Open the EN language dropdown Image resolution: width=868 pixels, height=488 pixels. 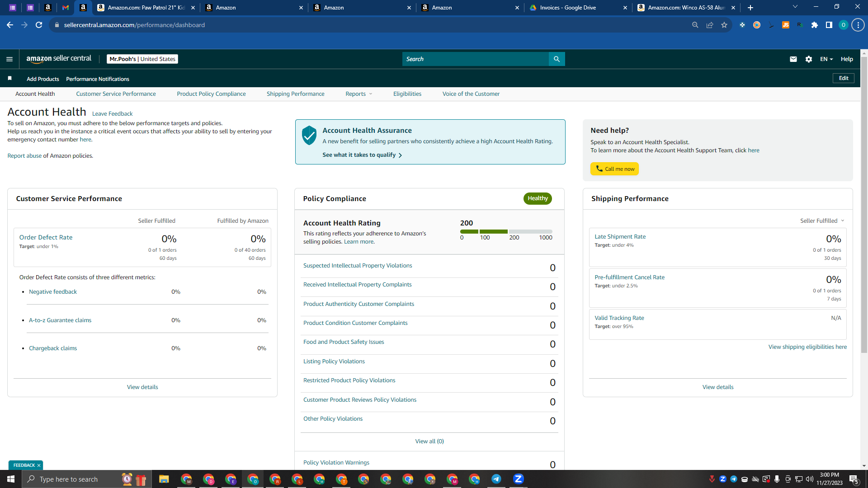(826, 59)
